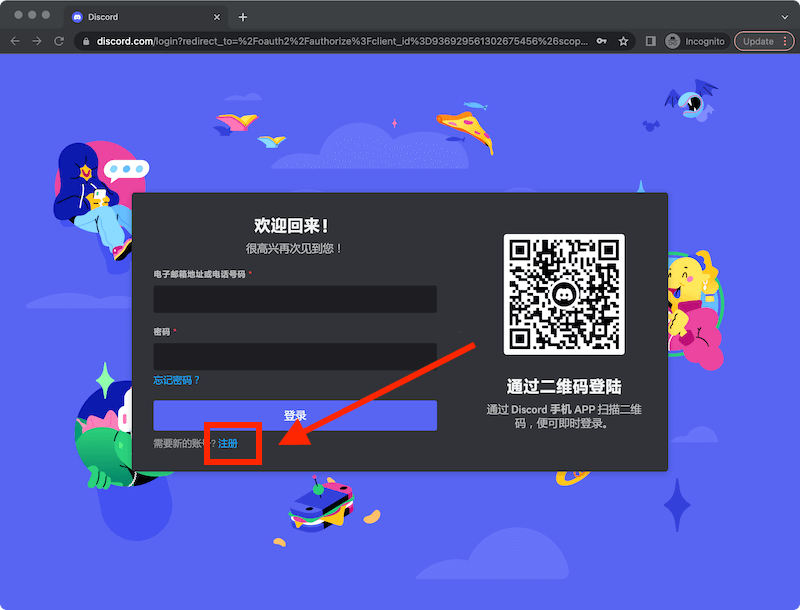The height and width of the screenshot is (610, 800).
Task: Click the Discord favicon on the tab
Action: point(78,16)
